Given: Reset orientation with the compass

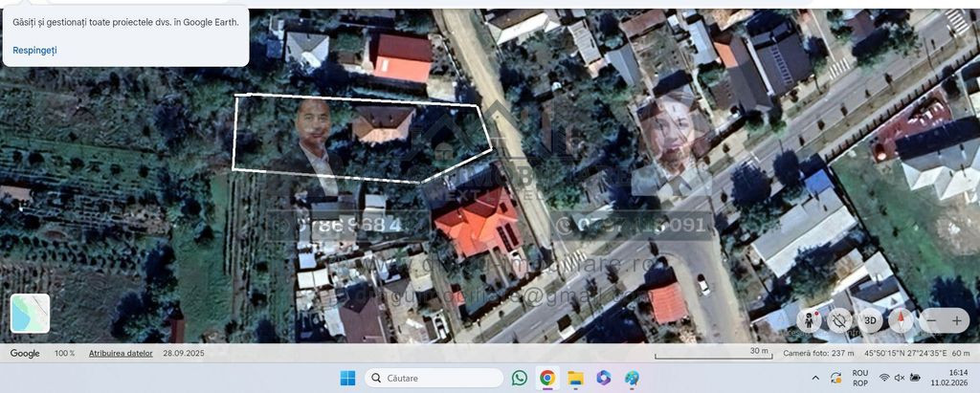Looking at the screenshot, I should point(900,320).
